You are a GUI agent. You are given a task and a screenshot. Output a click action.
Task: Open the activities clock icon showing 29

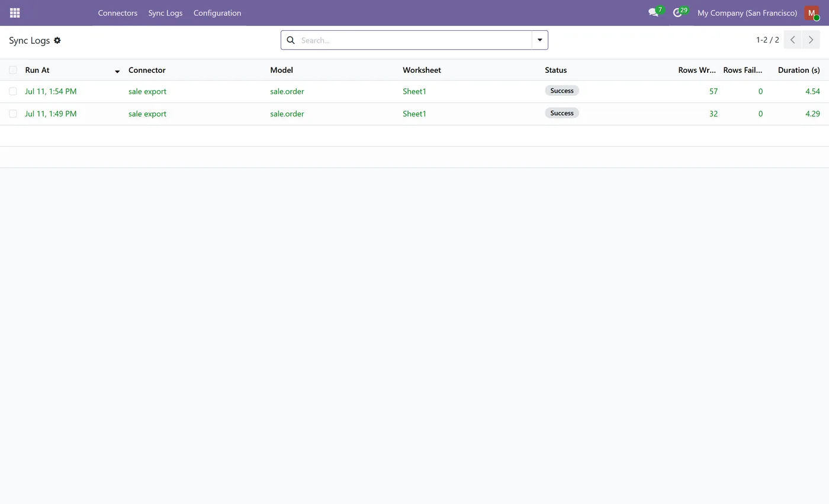[x=680, y=12]
